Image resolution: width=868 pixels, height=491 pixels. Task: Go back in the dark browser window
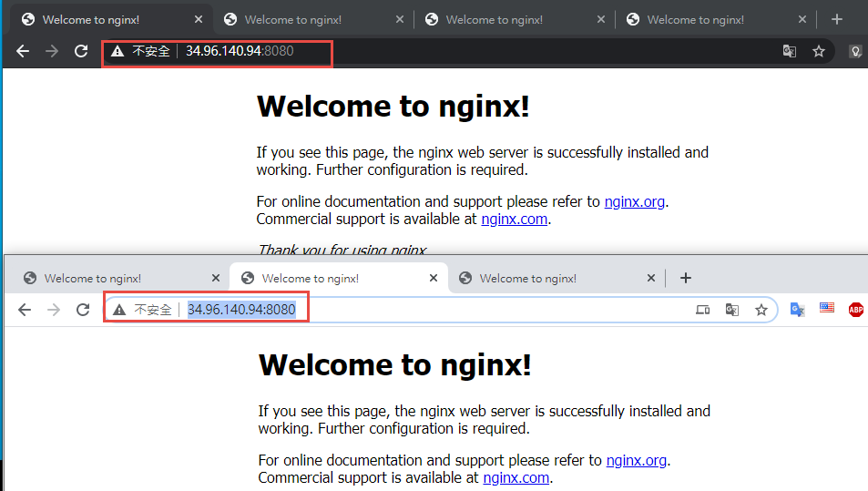[x=23, y=52]
